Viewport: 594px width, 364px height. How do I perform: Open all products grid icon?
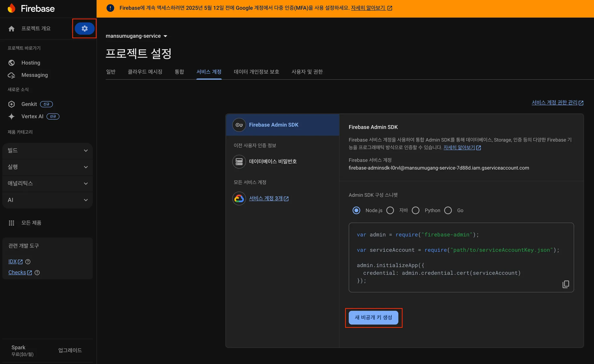pyautogui.click(x=12, y=223)
